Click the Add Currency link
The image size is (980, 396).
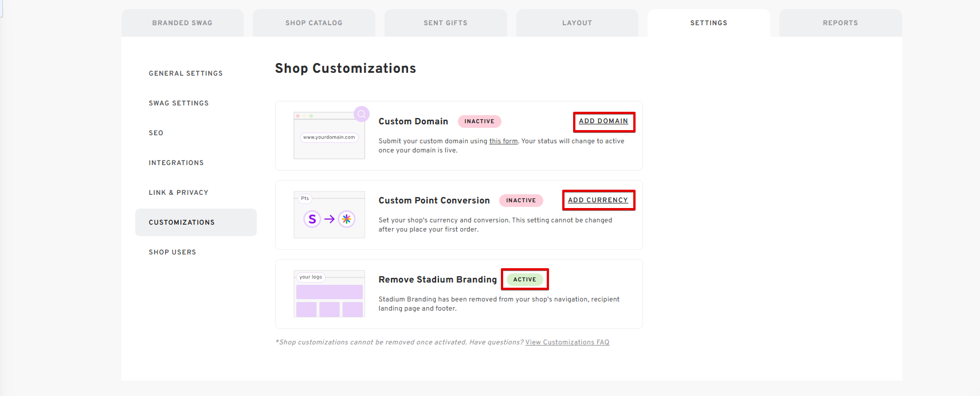click(598, 200)
